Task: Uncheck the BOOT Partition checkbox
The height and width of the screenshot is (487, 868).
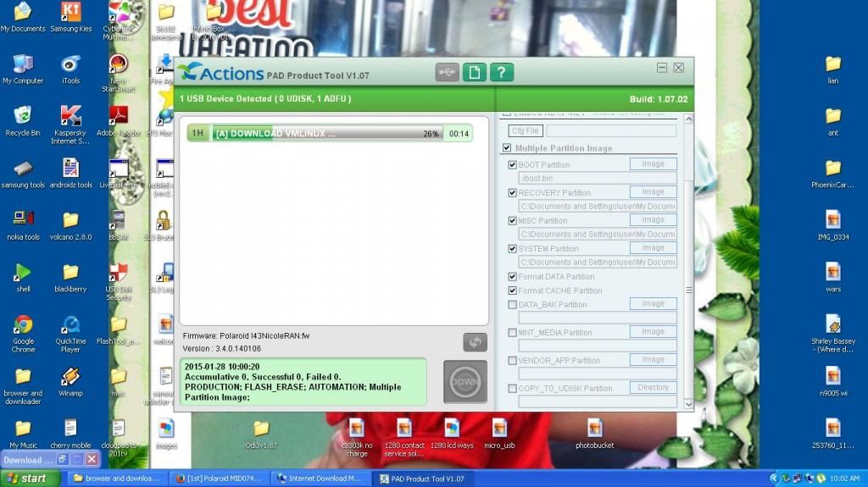Action: click(512, 164)
